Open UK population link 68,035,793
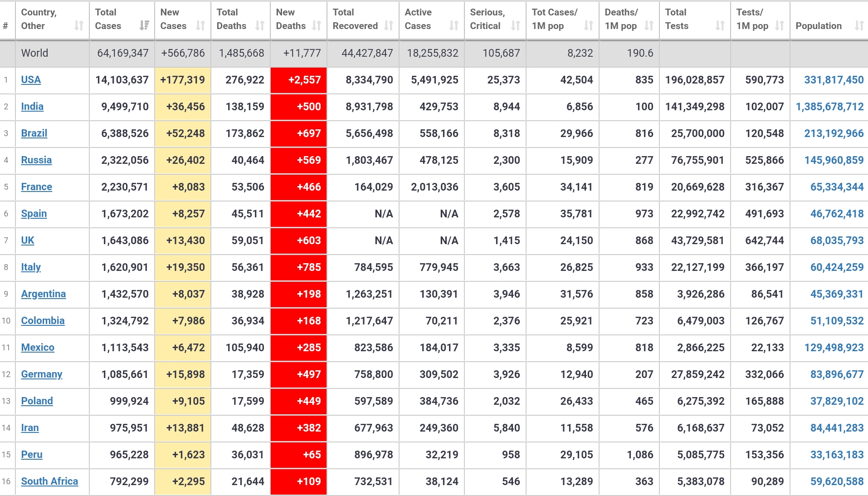 click(x=837, y=241)
